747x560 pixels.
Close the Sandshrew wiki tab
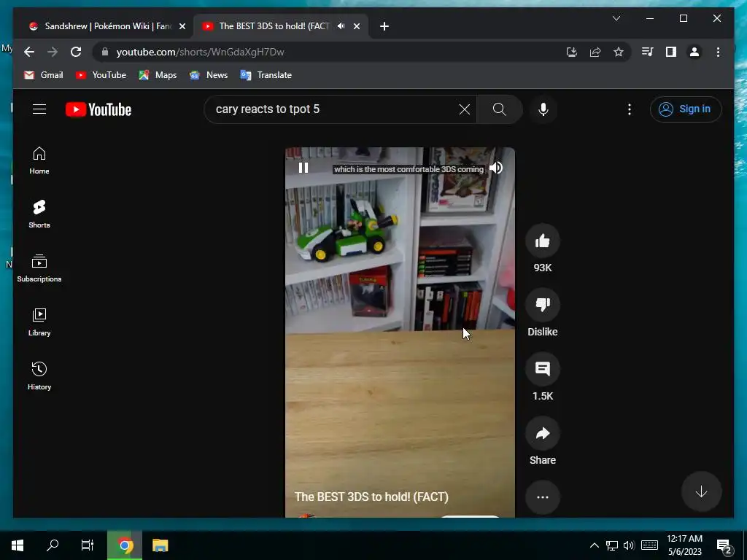[x=182, y=26]
